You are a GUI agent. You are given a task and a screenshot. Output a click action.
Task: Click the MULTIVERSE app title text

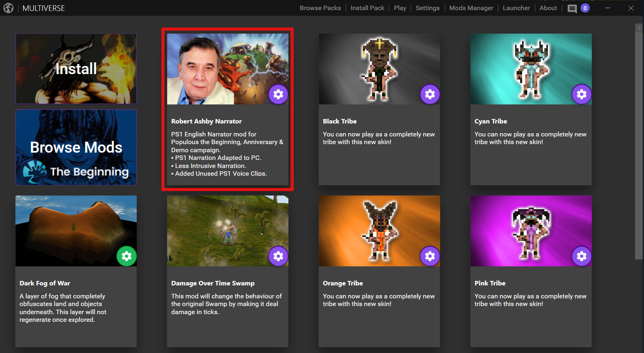(x=44, y=8)
